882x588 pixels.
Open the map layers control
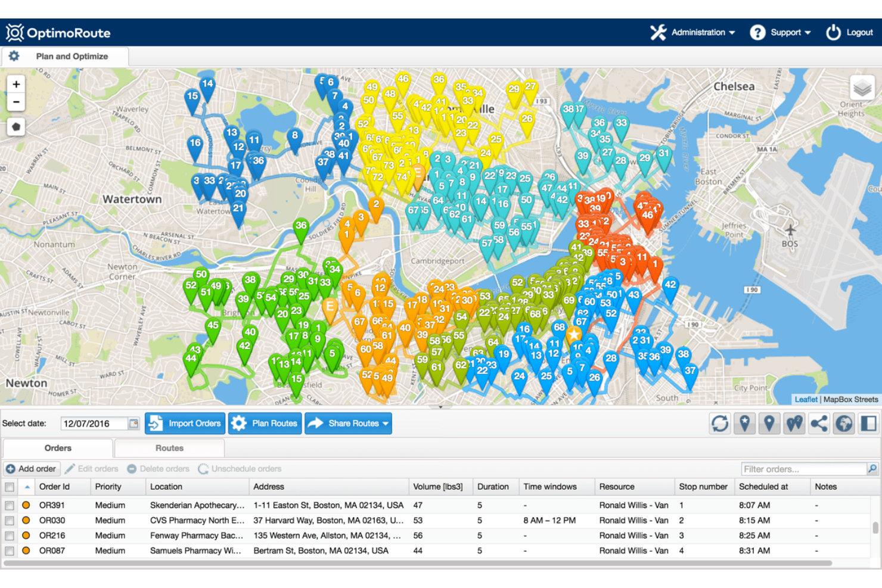click(862, 89)
